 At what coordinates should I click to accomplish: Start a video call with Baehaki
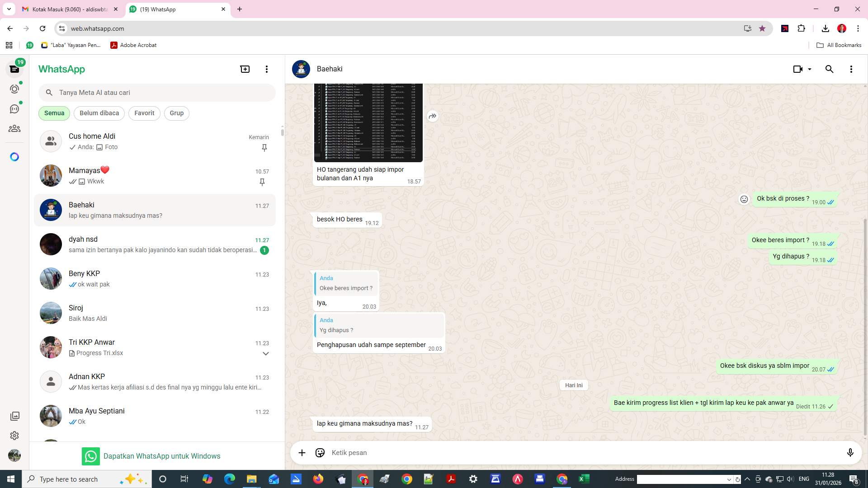coord(797,69)
